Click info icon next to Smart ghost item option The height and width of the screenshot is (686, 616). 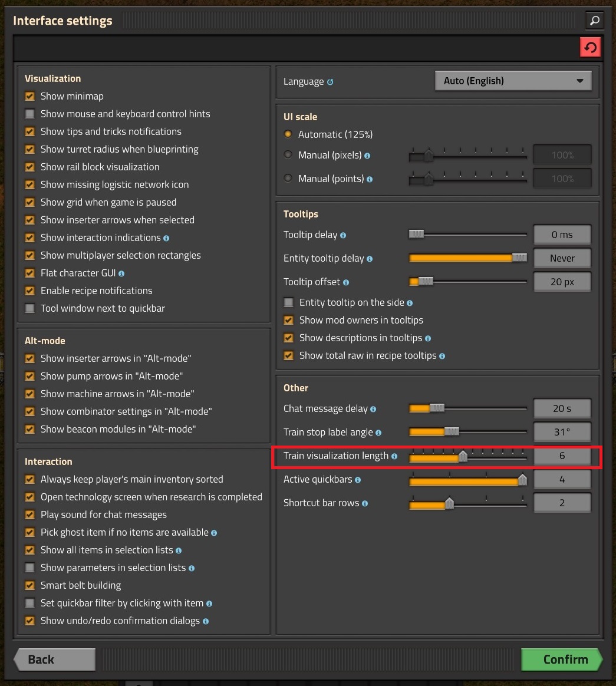coord(214,533)
